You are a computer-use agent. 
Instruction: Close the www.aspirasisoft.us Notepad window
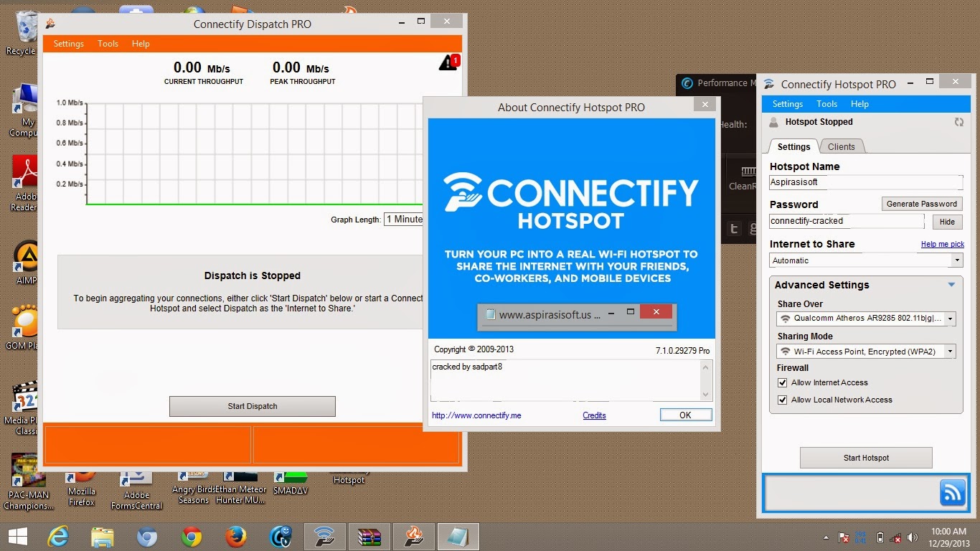(656, 313)
